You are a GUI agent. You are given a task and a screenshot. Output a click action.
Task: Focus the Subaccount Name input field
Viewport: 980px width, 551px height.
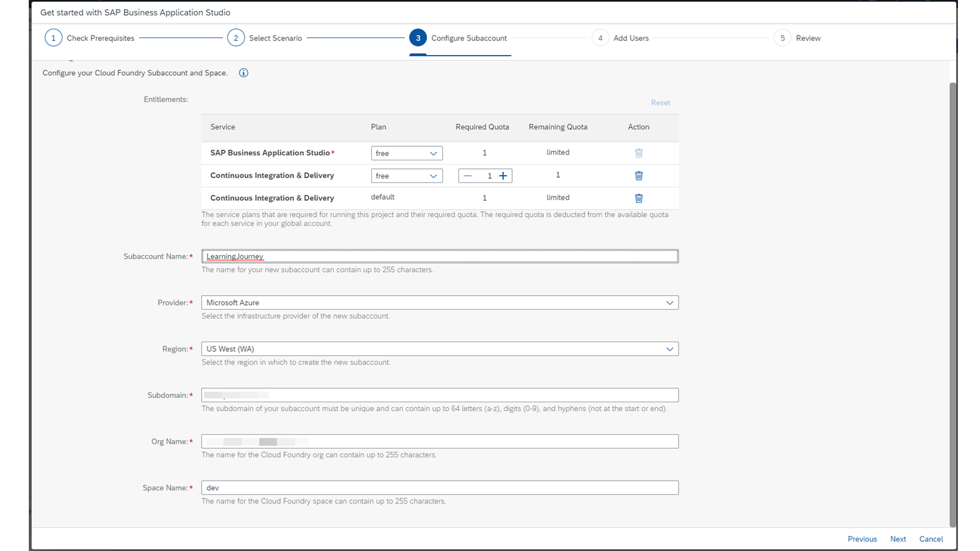(x=440, y=257)
